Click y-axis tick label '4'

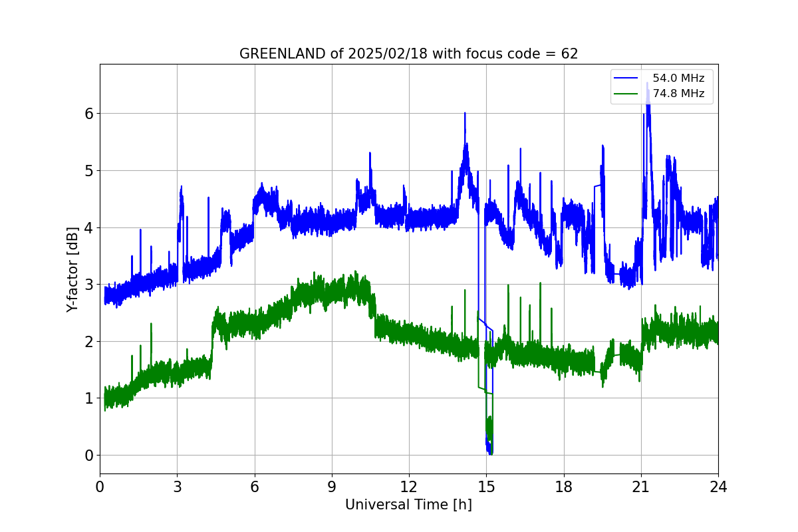coord(89,227)
